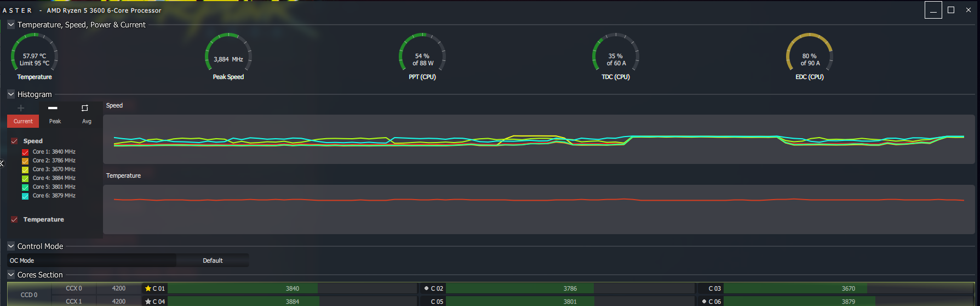Collapse the Cores Section
This screenshot has height=306, width=980.
[11, 275]
